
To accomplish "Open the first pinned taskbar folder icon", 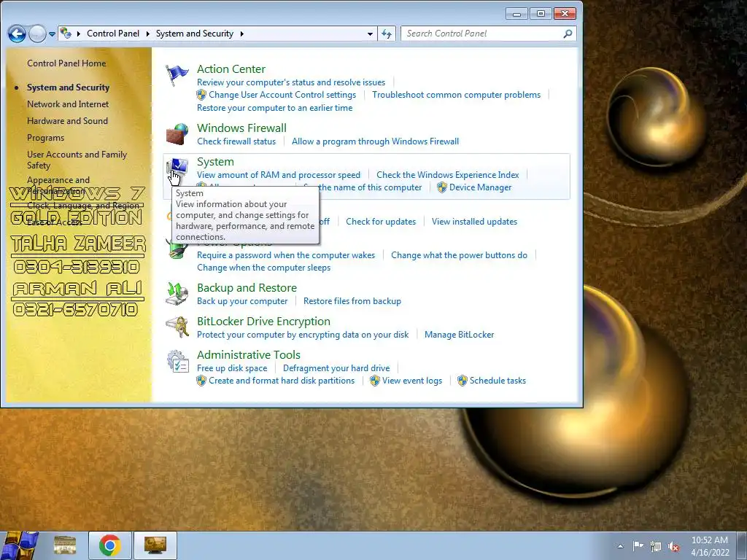I will [65, 545].
